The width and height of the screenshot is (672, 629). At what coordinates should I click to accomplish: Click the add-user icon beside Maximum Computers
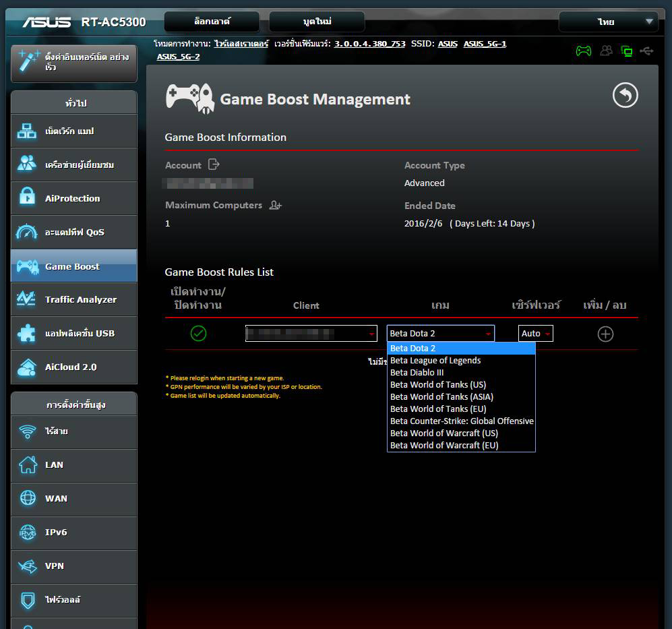click(x=275, y=206)
